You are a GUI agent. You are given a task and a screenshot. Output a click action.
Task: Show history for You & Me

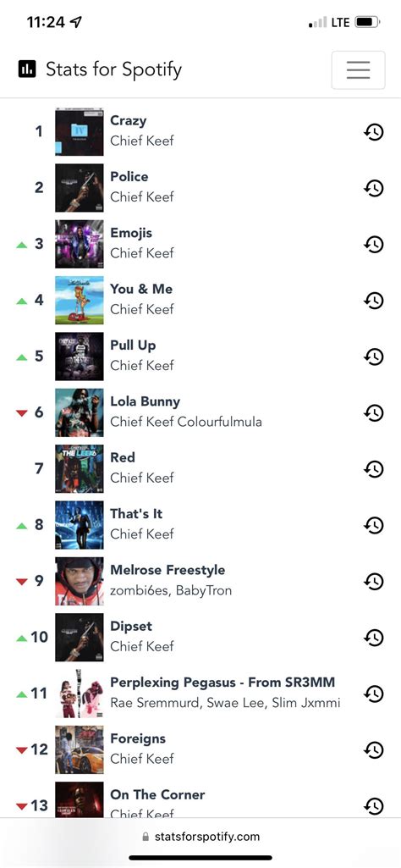pyautogui.click(x=374, y=301)
